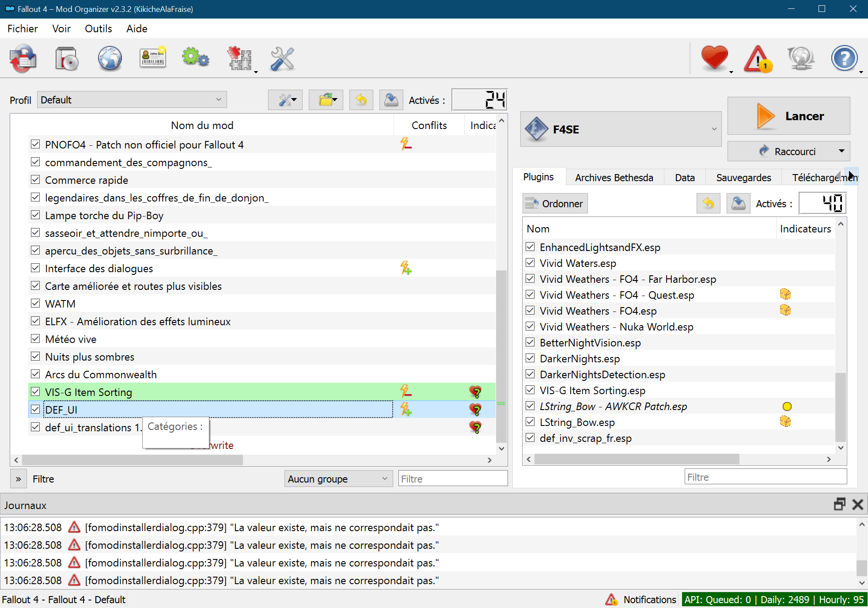The height and width of the screenshot is (608, 868).
Task: Click heart flag icon on def_ui_translations row
Action: (475, 427)
